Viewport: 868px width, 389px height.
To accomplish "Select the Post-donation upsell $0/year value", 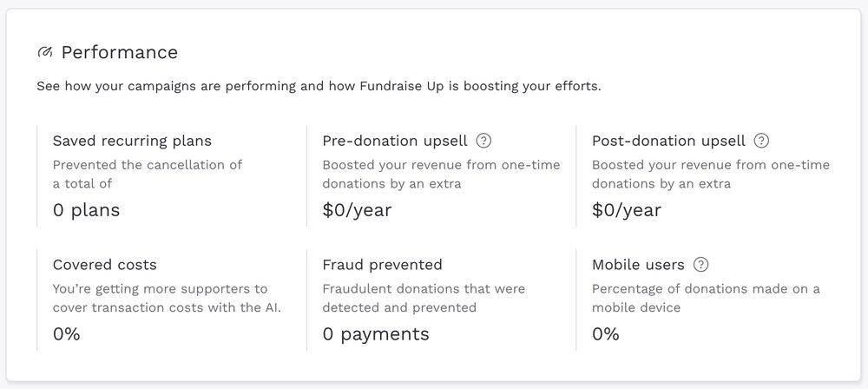I will click(x=627, y=211).
